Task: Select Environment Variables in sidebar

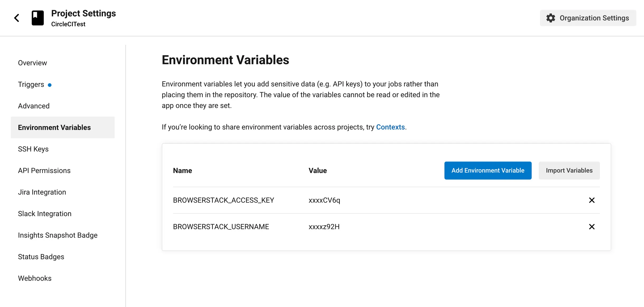Action: pyautogui.click(x=54, y=127)
